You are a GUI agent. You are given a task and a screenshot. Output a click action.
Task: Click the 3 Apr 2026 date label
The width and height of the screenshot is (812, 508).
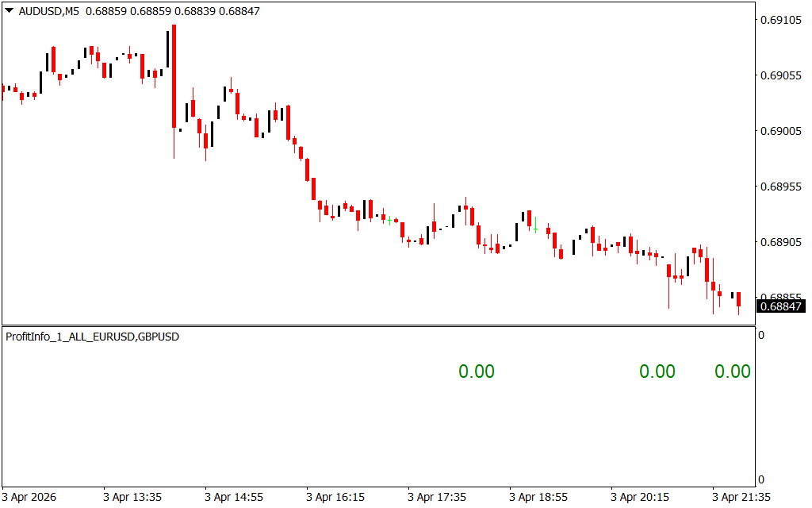tap(32, 497)
